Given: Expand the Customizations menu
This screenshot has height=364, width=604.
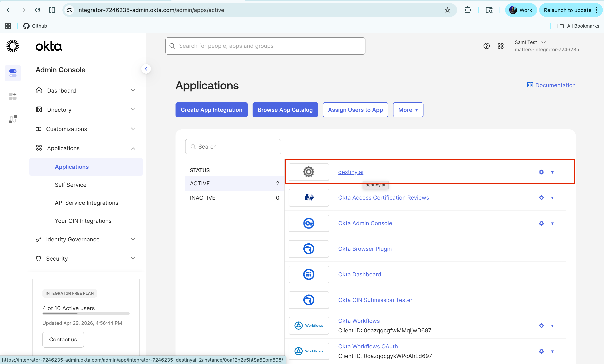Looking at the screenshot, I should coord(85,129).
